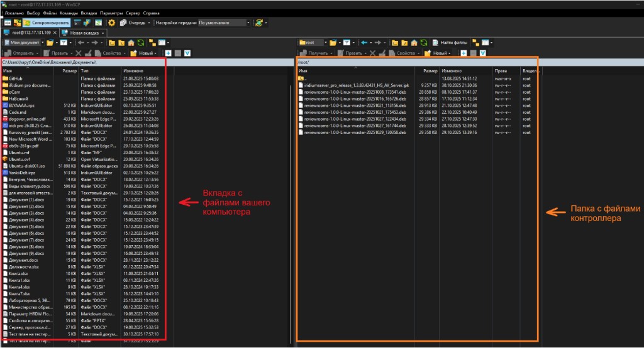
Task: Open the Команды menu
Action: [69, 13]
